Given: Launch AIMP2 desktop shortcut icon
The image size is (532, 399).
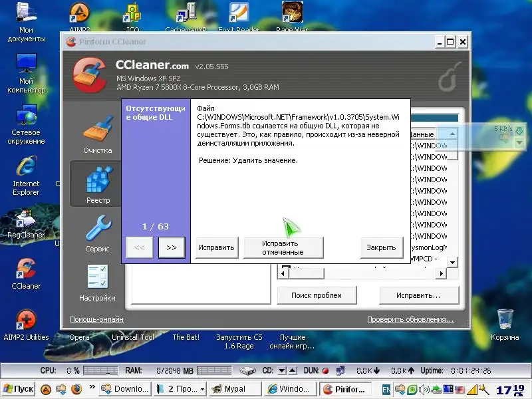Looking at the screenshot, I should [x=79, y=16].
